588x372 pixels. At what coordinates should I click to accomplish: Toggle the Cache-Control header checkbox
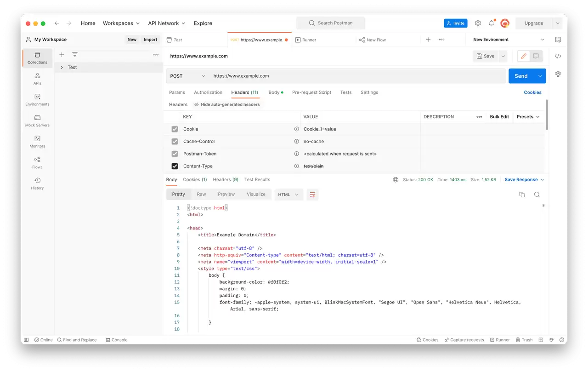(x=175, y=142)
